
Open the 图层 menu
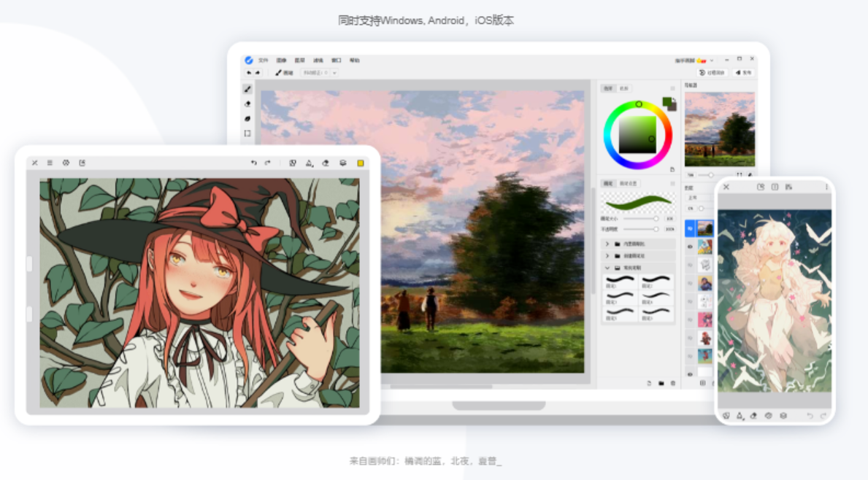(x=300, y=61)
